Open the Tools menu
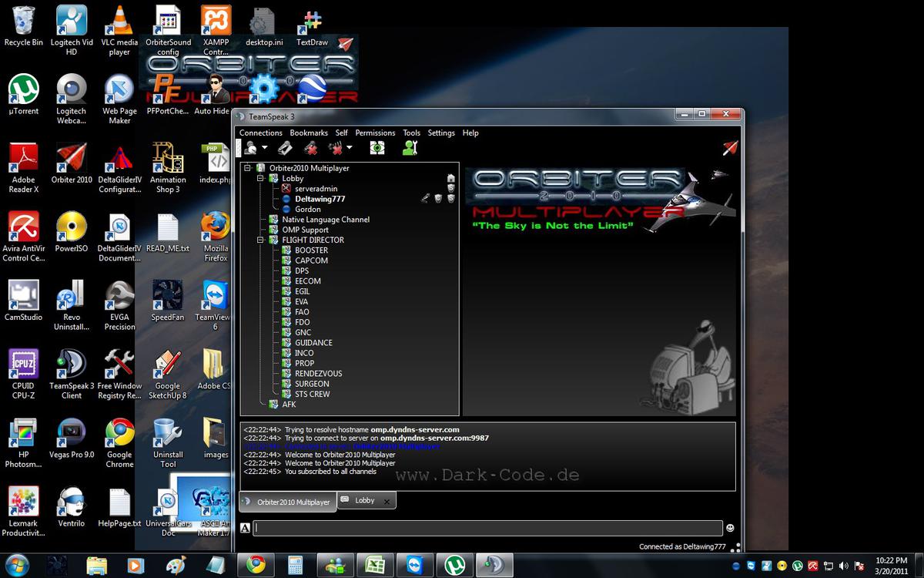Image resolution: width=924 pixels, height=578 pixels. click(412, 133)
